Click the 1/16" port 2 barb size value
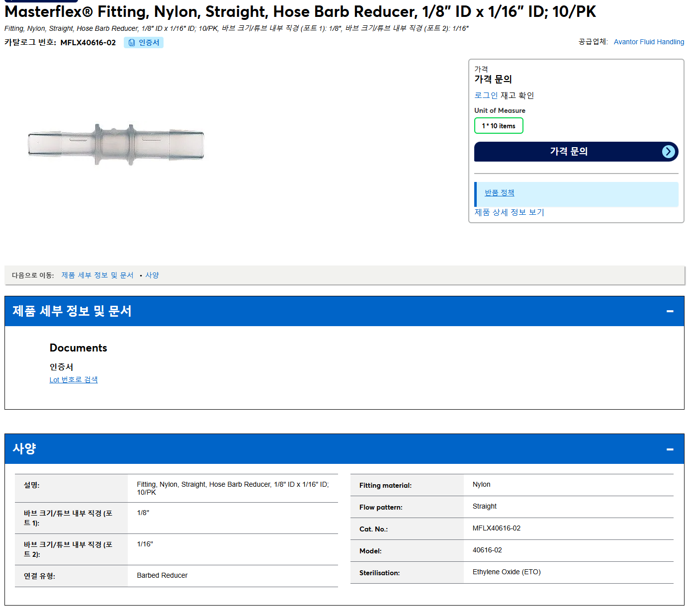Viewport: 688px width, 616px height. pos(145,544)
